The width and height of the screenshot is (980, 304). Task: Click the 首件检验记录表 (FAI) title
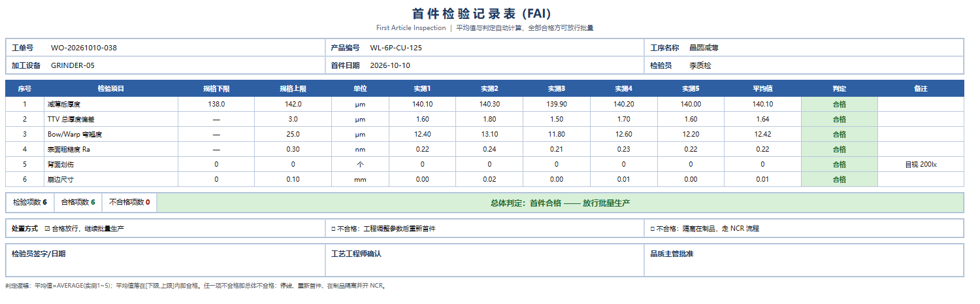pyautogui.click(x=483, y=14)
